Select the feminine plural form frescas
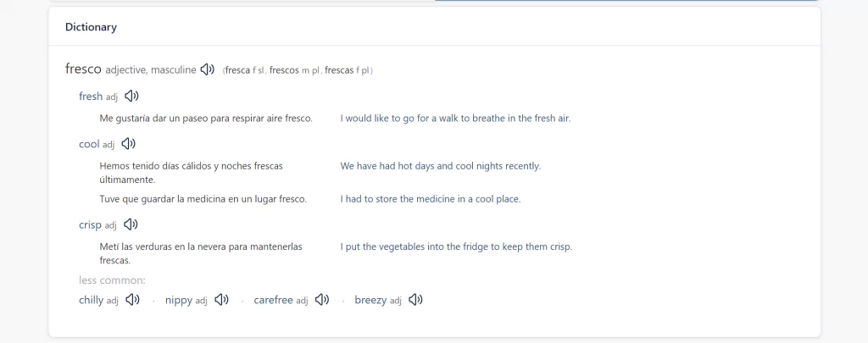 point(339,70)
